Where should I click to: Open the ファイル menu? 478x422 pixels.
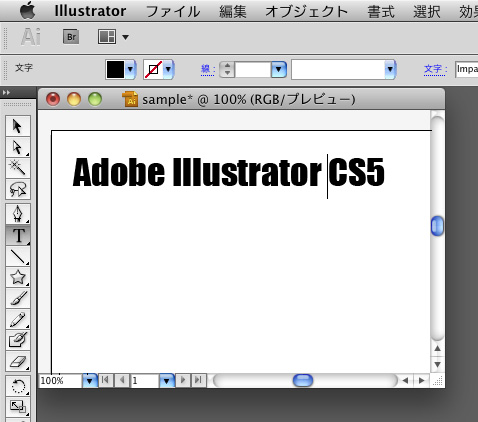click(173, 12)
